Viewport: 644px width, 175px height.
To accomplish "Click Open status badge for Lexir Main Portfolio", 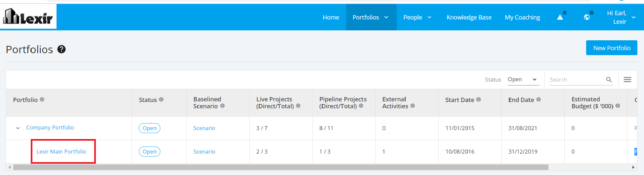I will pyautogui.click(x=149, y=152).
